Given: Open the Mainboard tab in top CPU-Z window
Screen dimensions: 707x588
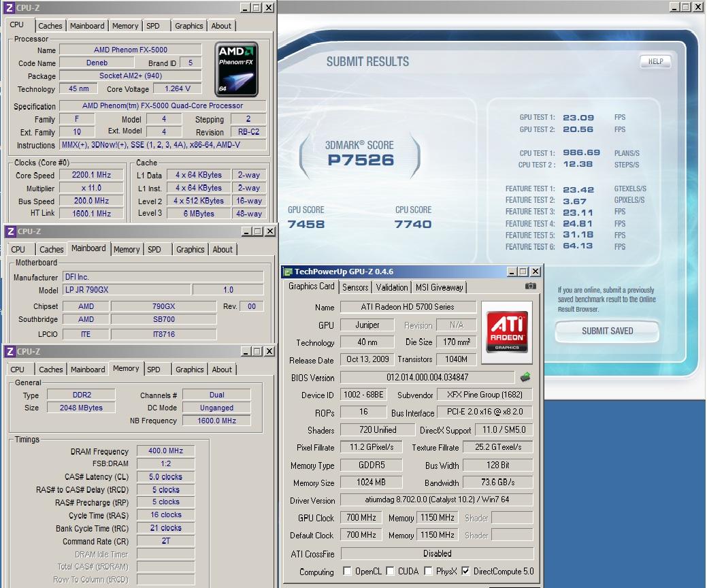Looking at the screenshot, I should 87,26.
